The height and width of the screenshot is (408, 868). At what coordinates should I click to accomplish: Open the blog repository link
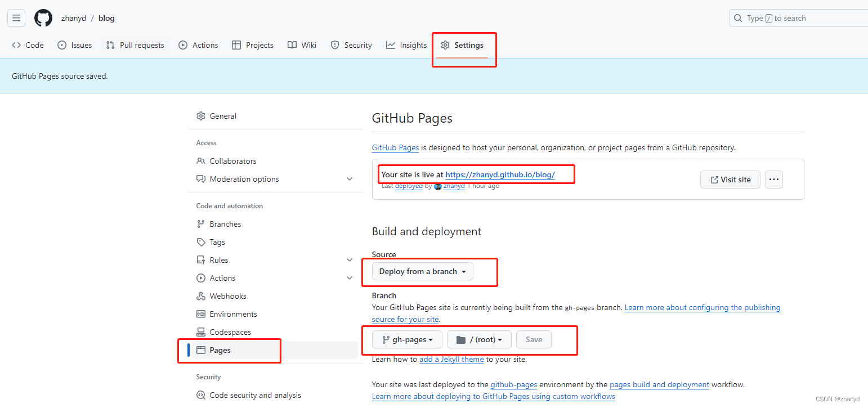(x=106, y=18)
